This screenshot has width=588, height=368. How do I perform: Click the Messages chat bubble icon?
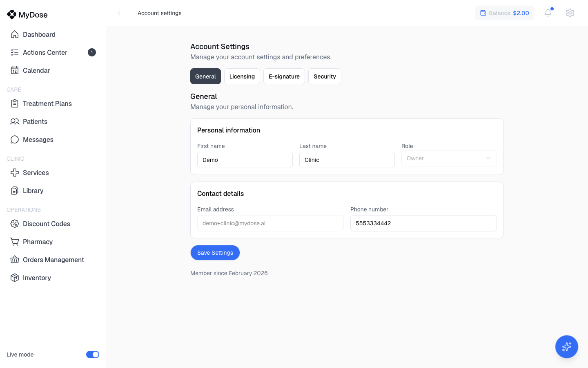pyautogui.click(x=15, y=139)
